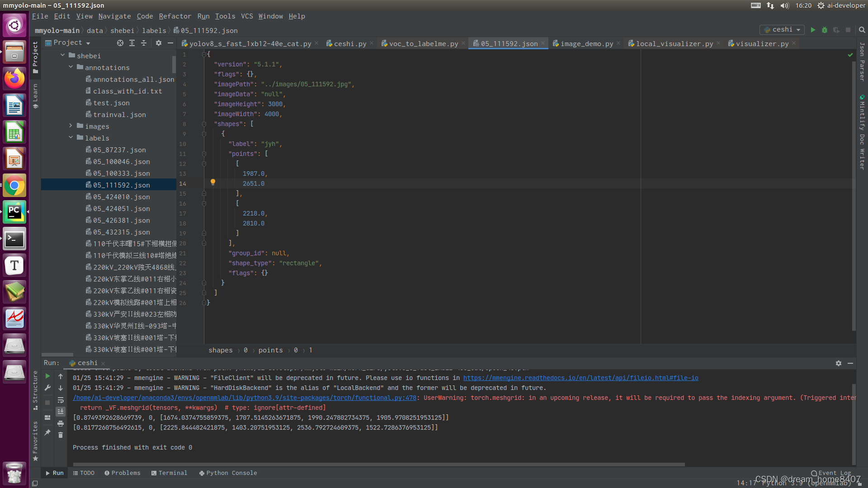Toggle the Mintlify Doc Writer side panel

coord(862,132)
